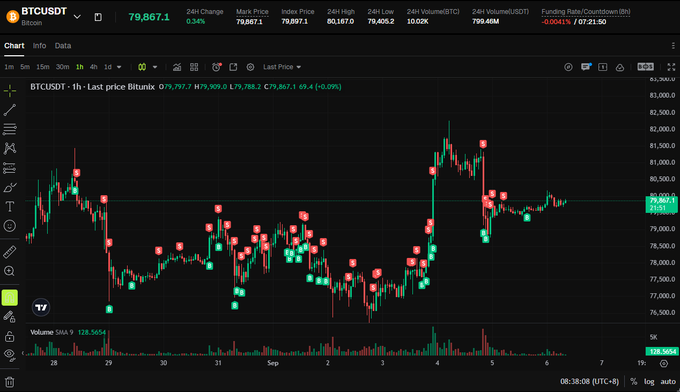Click the 24H Change value 0.34%
This screenshot has height=392, width=680.
coord(196,21)
